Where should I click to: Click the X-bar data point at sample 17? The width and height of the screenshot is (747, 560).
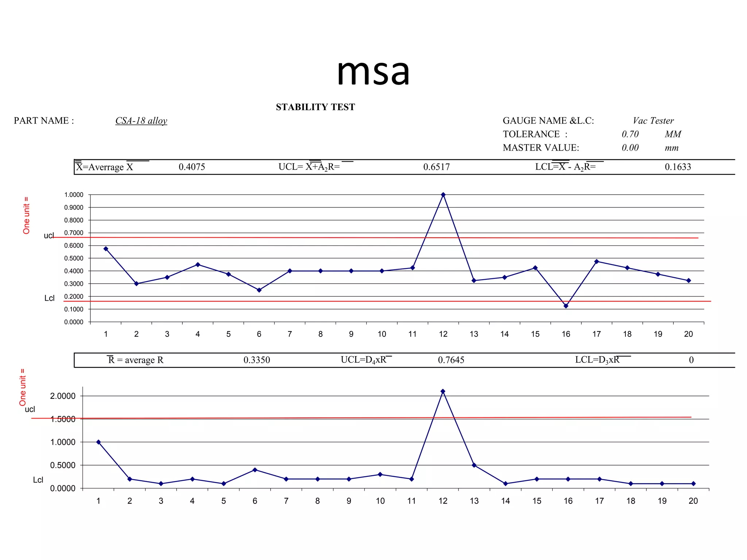click(x=596, y=261)
